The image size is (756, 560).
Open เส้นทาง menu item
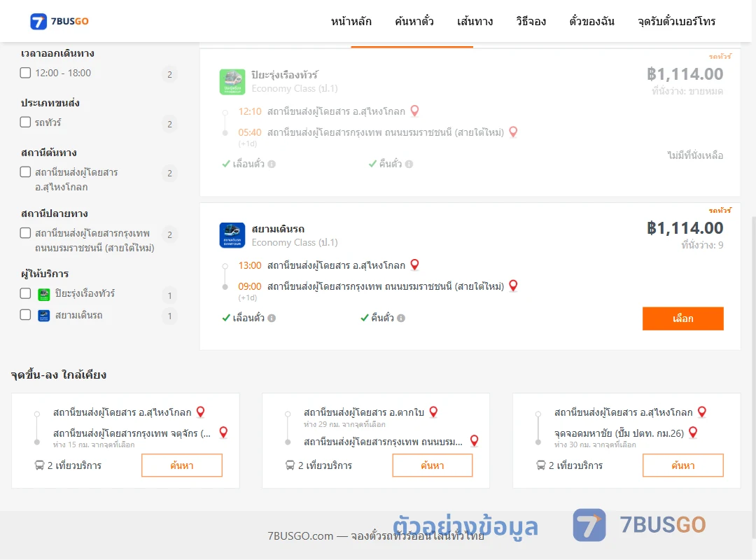pos(475,22)
